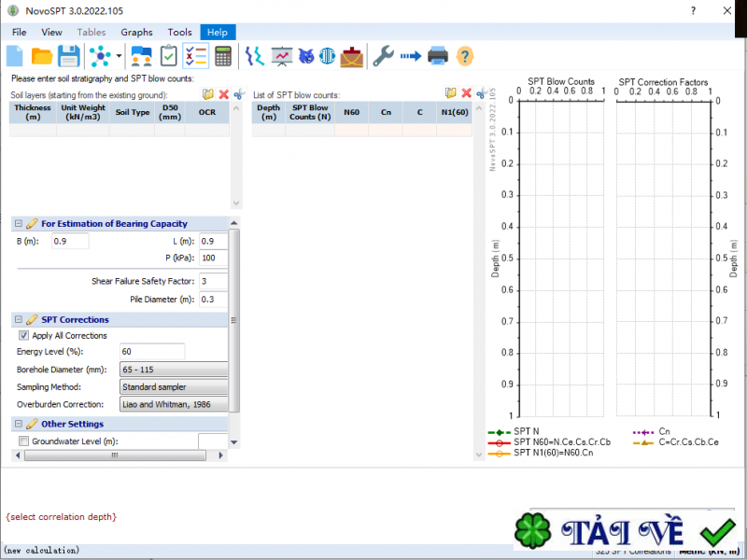Click the Soil Type column header
The height and width of the screenshot is (560, 747).
(133, 112)
